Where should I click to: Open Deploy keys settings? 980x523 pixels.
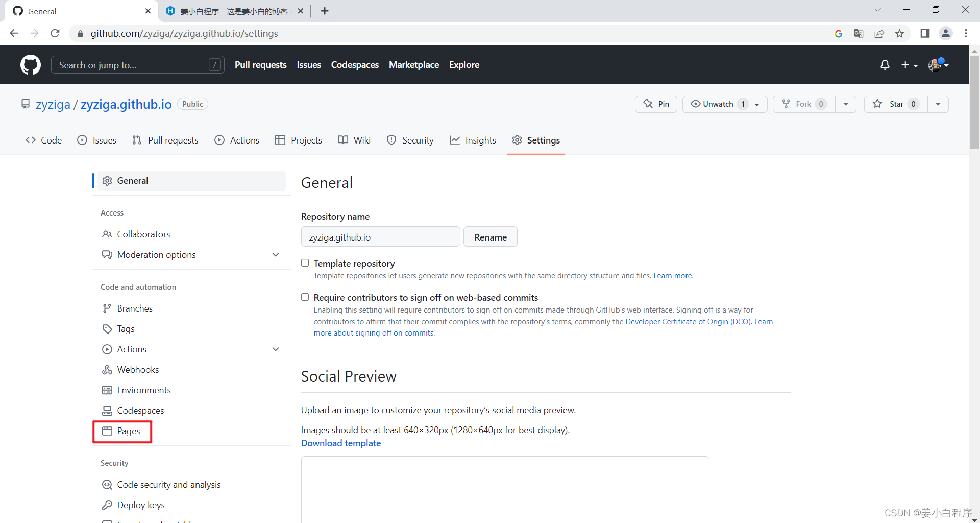140,505
